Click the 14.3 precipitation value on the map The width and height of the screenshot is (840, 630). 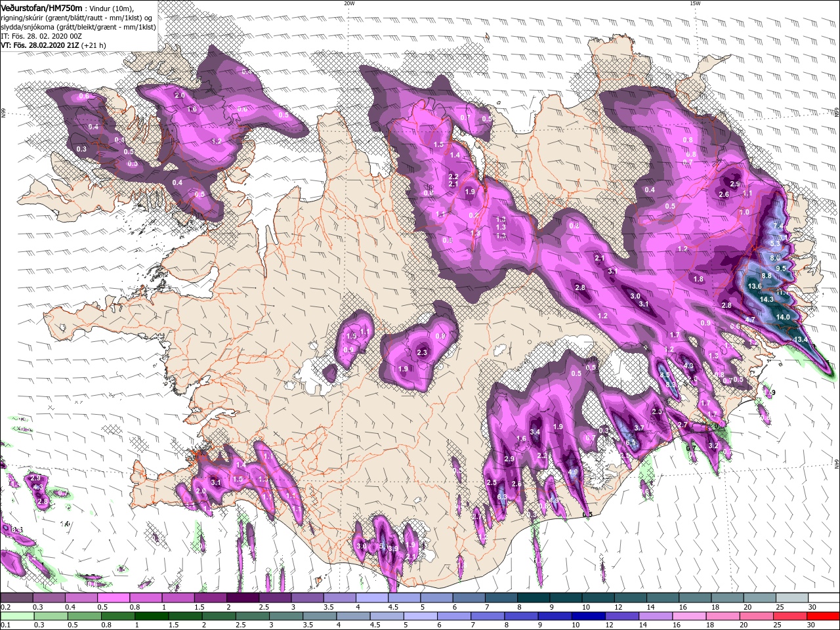coord(766,299)
